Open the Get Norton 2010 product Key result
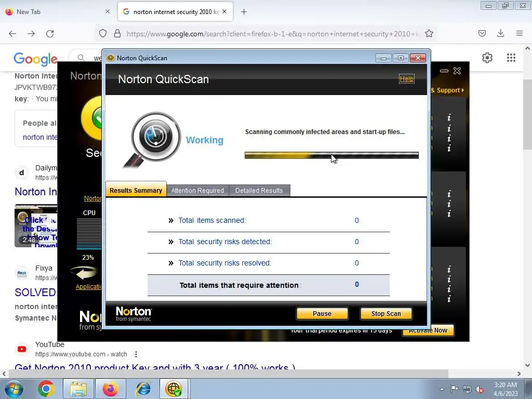532x399 pixels. [x=155, y=367]
